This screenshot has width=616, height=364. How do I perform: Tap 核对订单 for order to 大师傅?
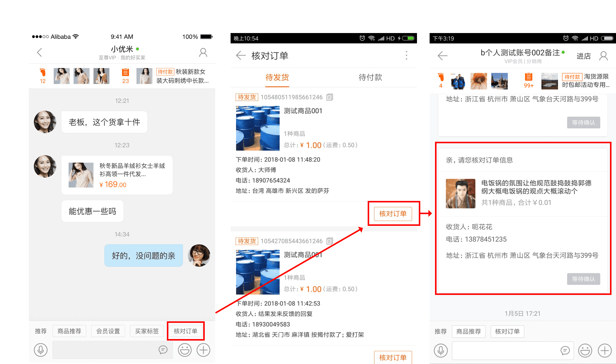393,214
